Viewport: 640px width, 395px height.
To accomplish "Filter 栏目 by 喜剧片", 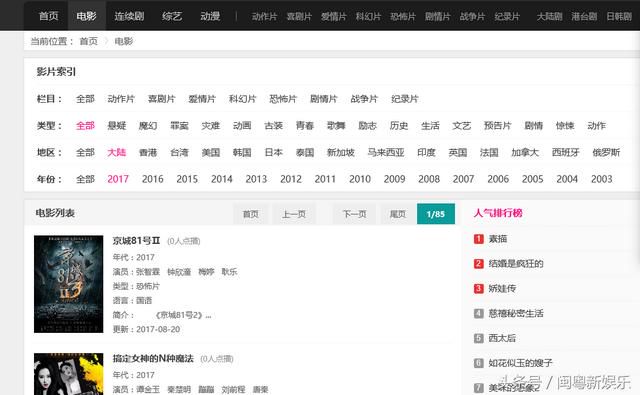I will point(161,99).
